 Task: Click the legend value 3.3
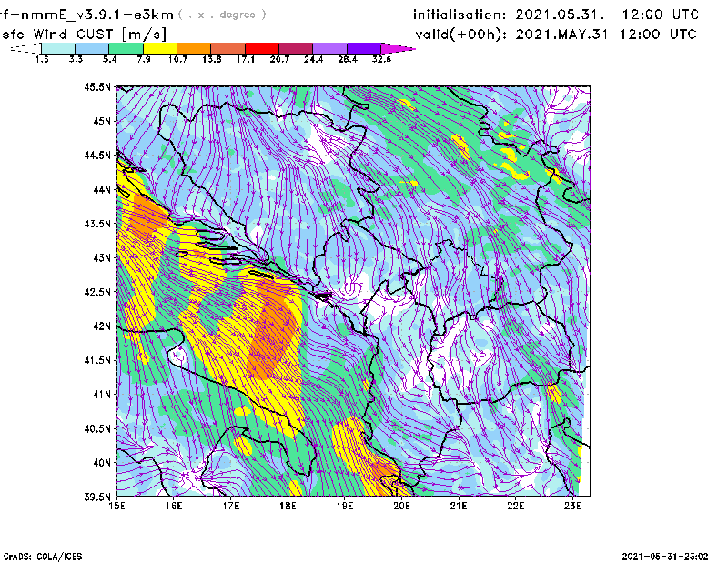click(76, 59)
